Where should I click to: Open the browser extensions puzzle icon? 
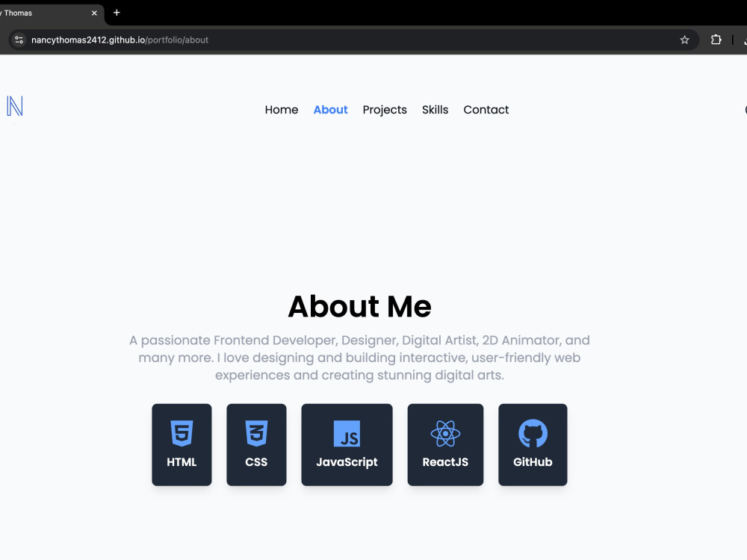coord(716,40)
